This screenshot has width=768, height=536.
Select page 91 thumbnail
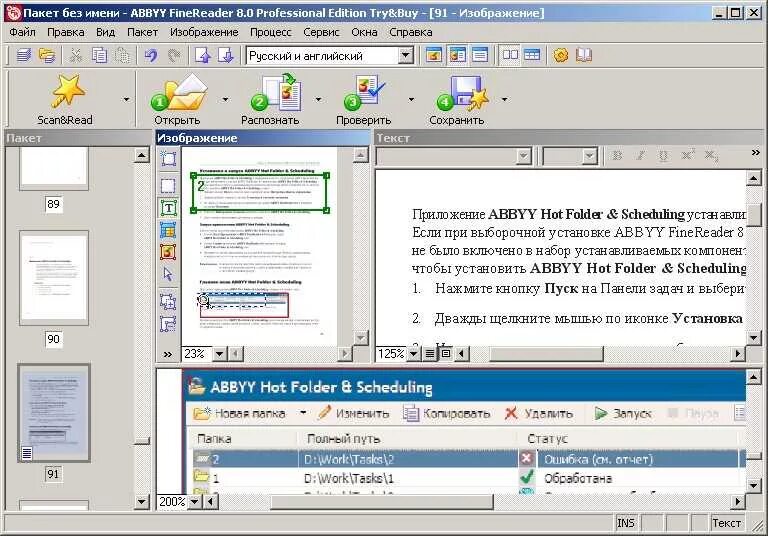pyautogui.click(x=54, y=413)
